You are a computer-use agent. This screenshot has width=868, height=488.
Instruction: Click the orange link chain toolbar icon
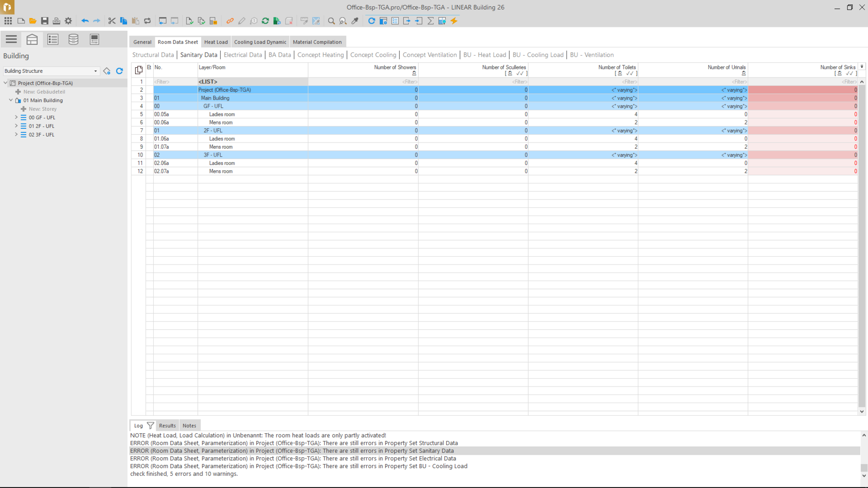[x=230, y=21]
